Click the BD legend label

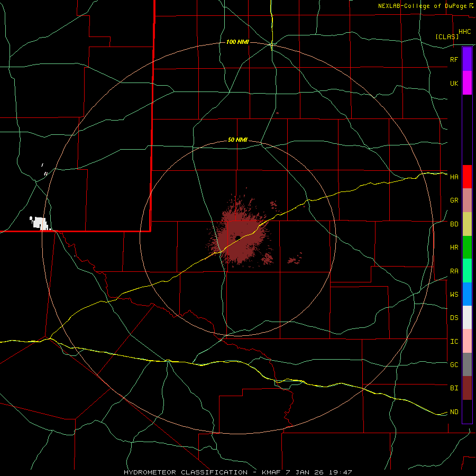click(454, 224)
